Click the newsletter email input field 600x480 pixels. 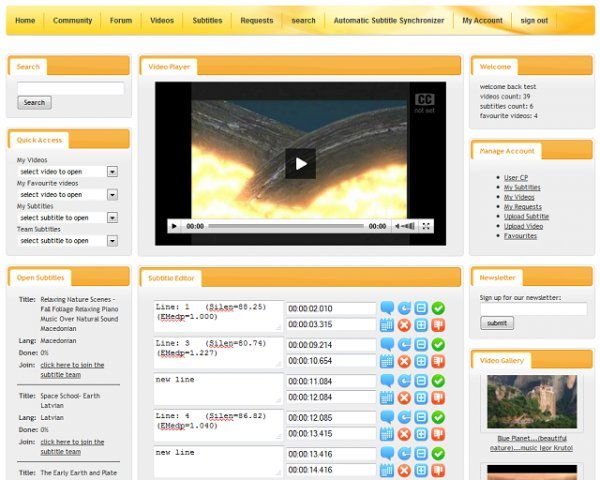pos(533,309)
